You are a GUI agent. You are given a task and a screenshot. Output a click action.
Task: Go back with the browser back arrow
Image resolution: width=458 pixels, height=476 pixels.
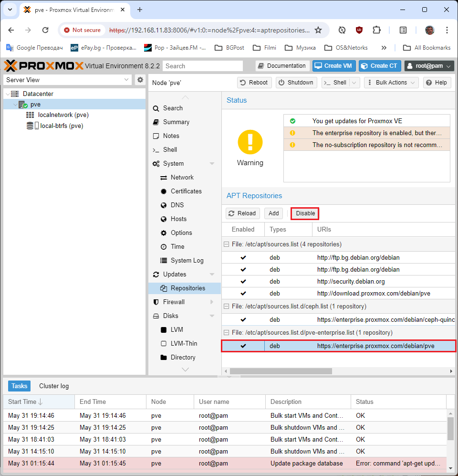(x=11, y=30)
